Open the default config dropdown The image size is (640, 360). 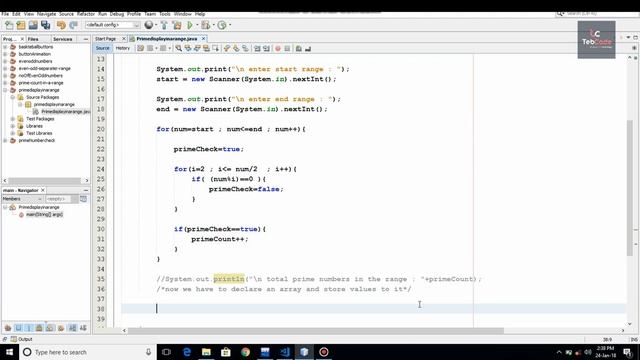point(112,25)
